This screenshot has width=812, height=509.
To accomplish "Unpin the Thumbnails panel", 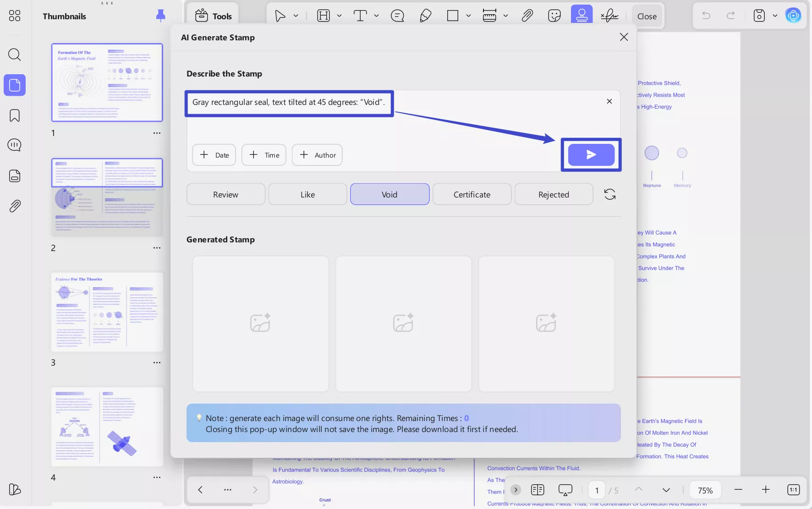I will [x=160, y=16].
